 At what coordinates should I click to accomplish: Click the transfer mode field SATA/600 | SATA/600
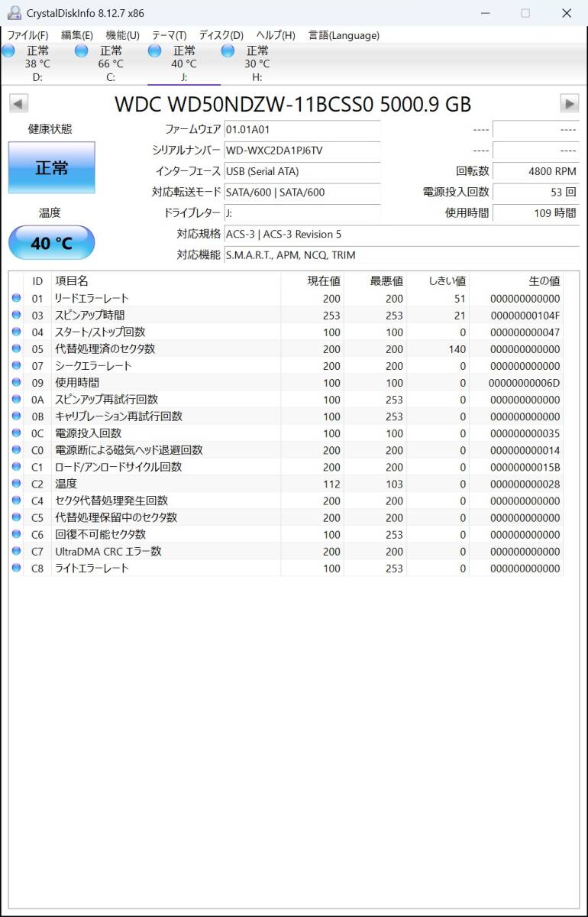(x=302, y=192)
